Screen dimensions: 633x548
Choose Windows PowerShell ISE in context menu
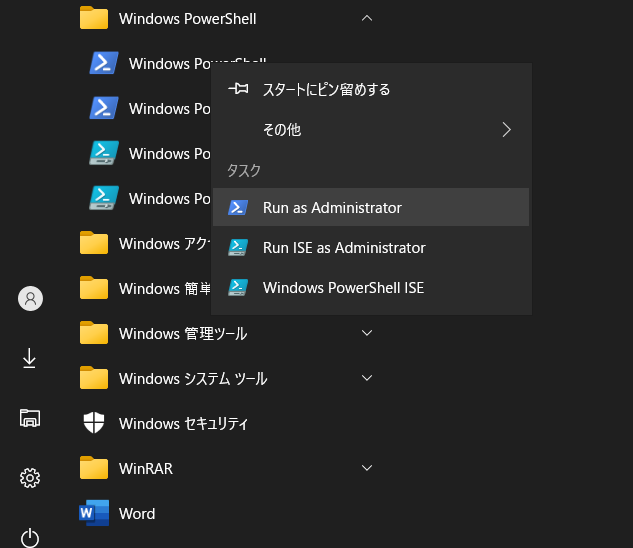tap(371, 288)
